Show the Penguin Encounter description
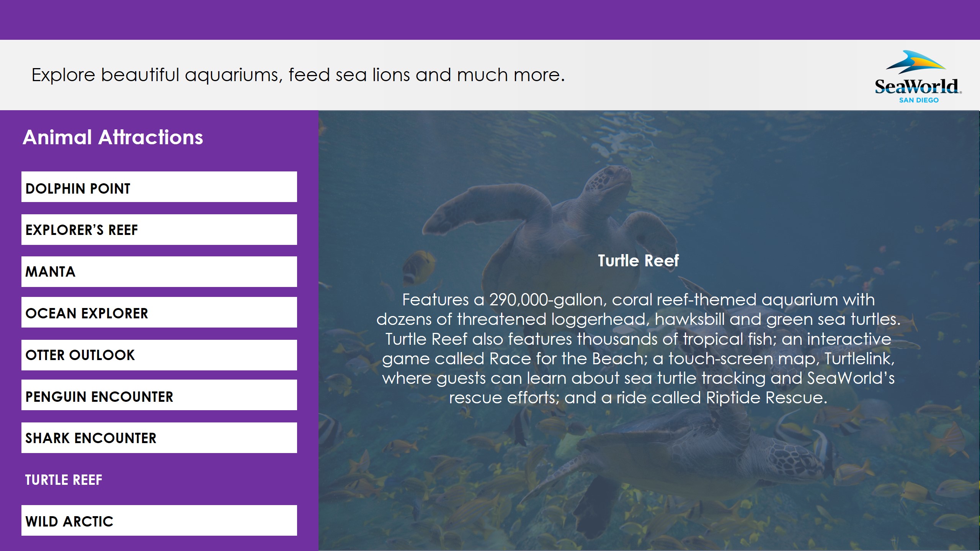Viewport: 980px width, 551px height. tap(159, 395)
